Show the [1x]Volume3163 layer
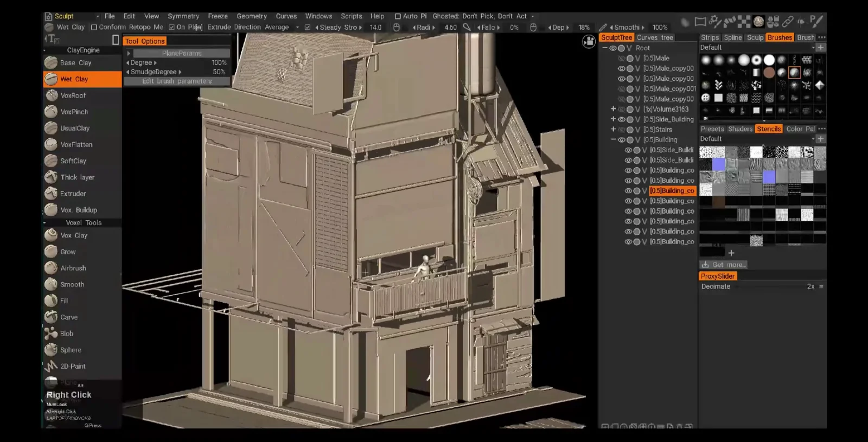The width and height of the screenshot is (868, 442). [622, 110]
